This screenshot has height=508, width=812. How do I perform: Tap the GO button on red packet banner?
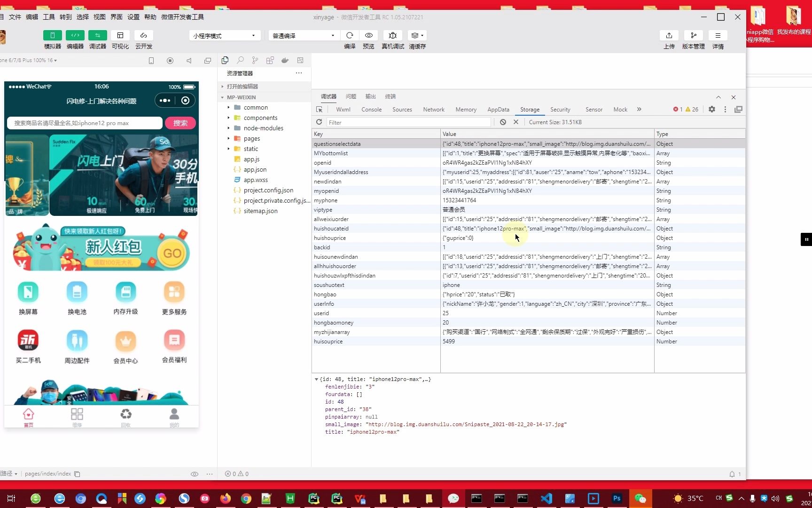[x=172, y=253]
